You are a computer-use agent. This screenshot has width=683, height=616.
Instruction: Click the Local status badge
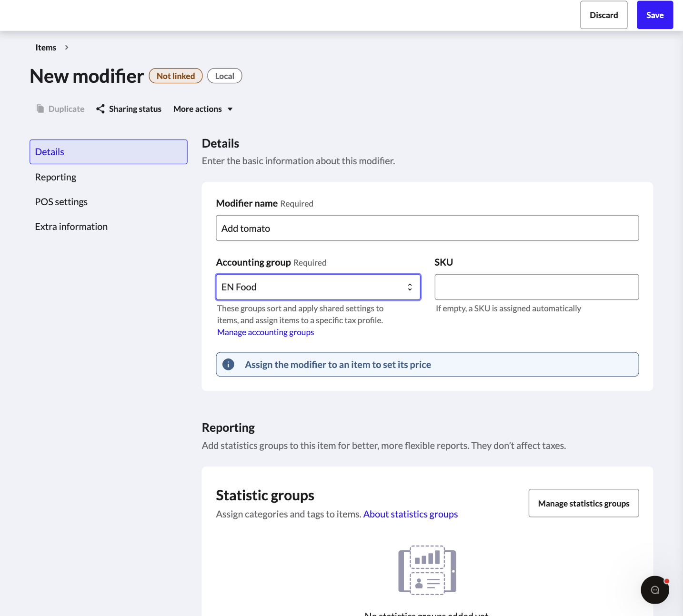point(225,76)
